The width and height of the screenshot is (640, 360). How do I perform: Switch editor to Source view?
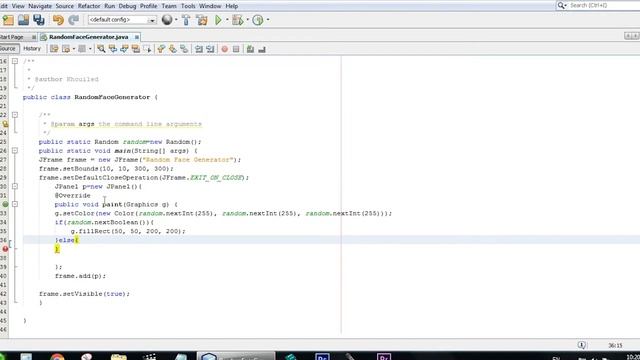coord(8,49)
